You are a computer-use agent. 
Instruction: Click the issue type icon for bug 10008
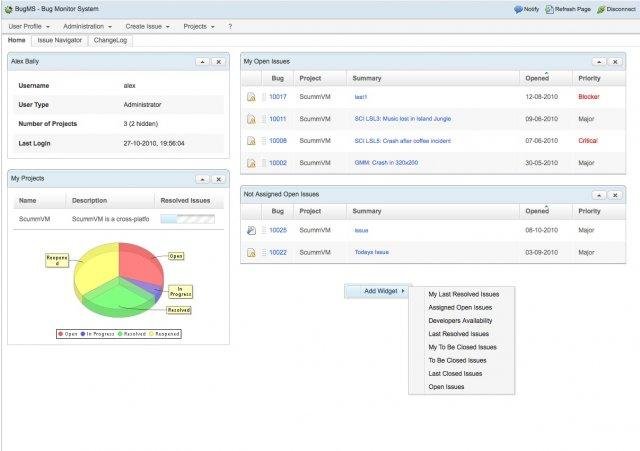point(251,141)
